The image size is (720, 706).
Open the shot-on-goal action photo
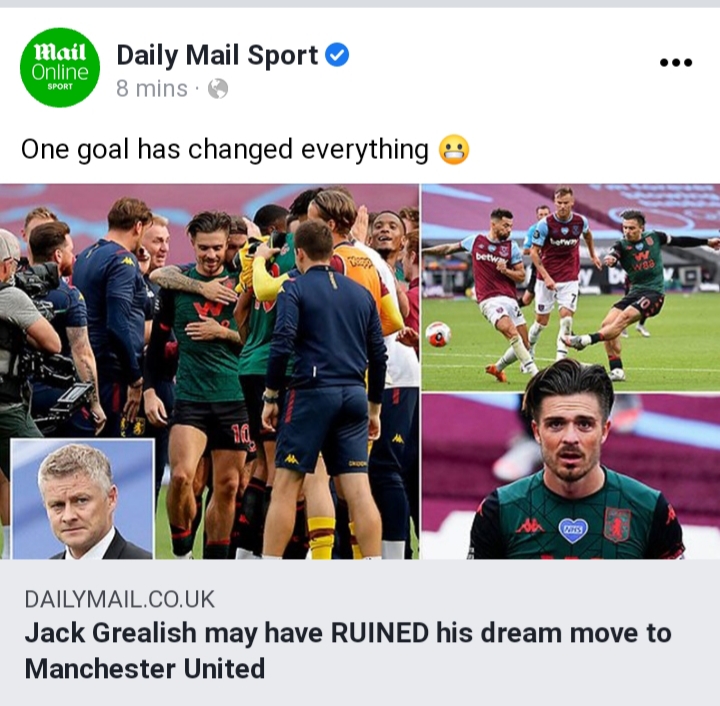click(571, 287)
